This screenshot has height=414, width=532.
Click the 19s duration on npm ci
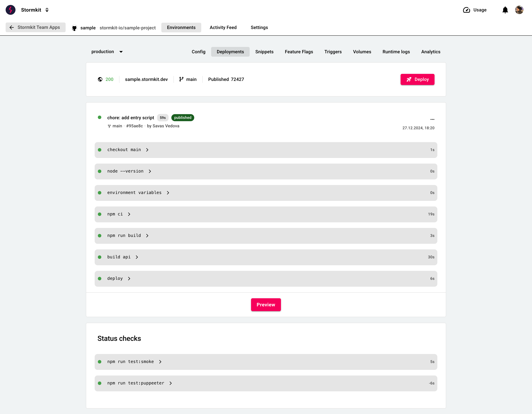tap(431, 214)
